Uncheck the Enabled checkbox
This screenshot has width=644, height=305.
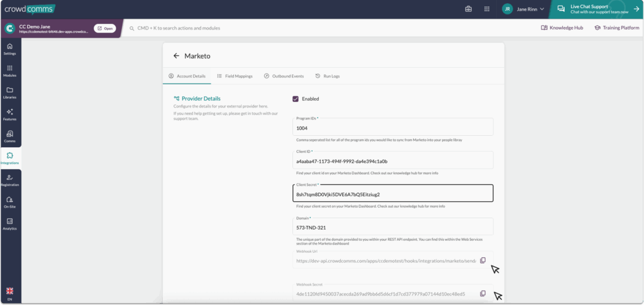[296, 99]
